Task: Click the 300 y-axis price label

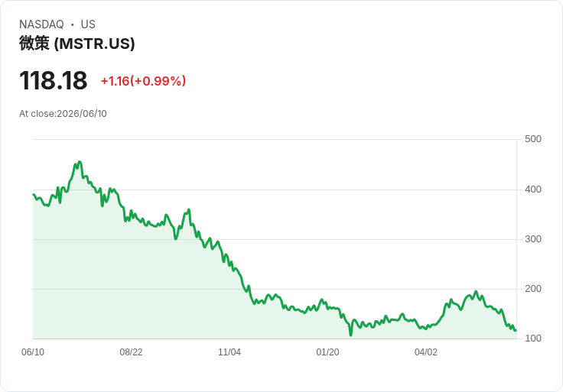Action: 533,239
